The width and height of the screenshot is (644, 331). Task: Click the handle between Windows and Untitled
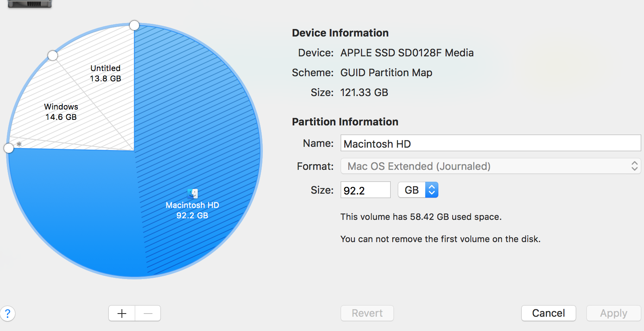point(53,56)
